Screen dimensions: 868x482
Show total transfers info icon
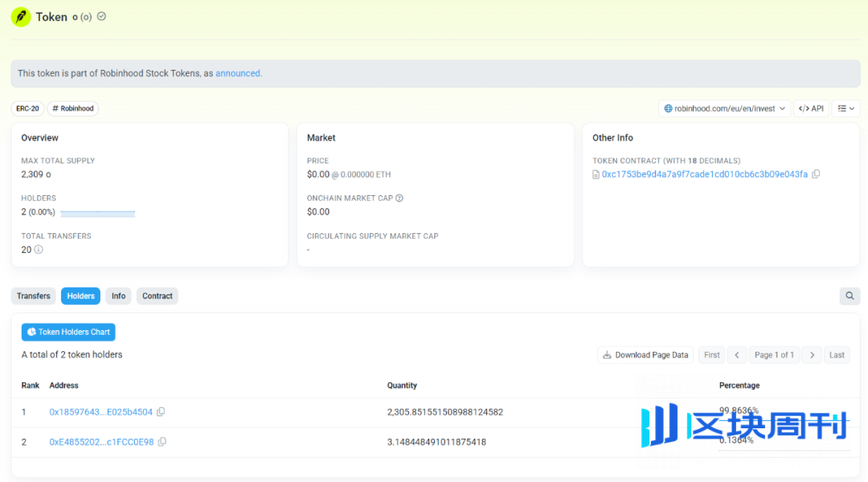click(39, 250)
